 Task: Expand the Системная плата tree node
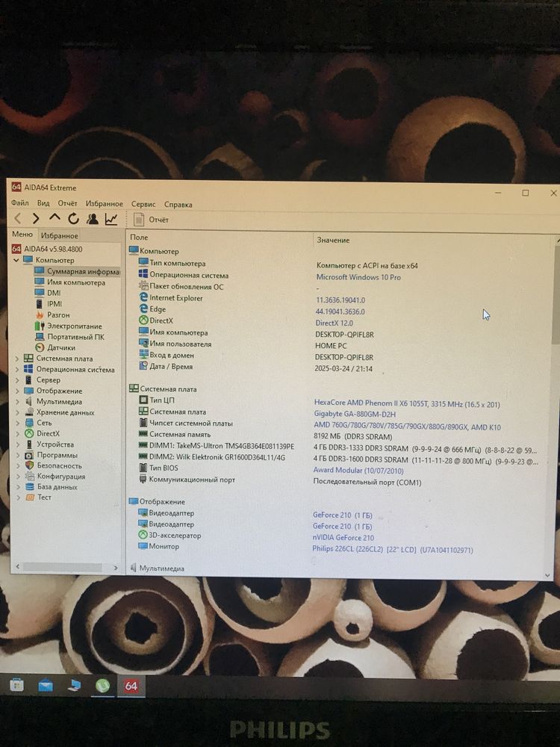point(17,359)
